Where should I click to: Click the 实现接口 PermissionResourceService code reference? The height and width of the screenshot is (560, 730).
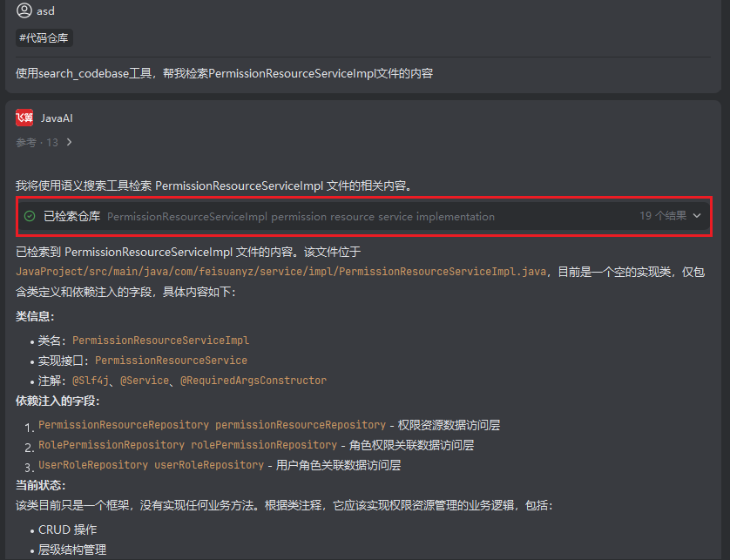171,360
